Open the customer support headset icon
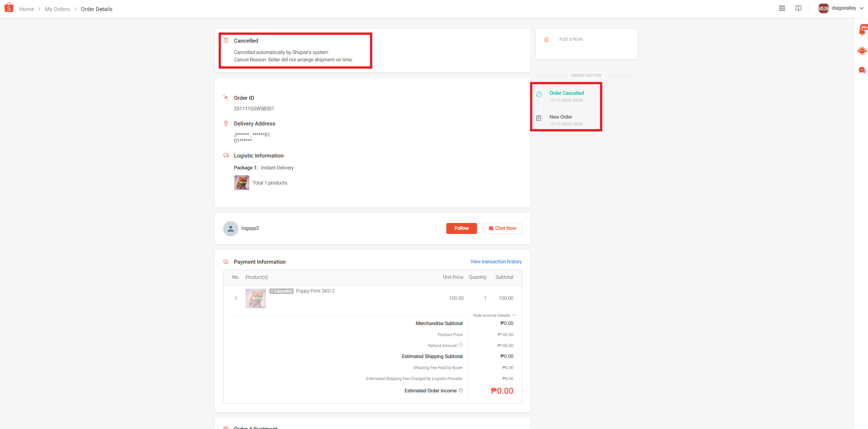Image resolution: width=868 pixels, height=429 pixels. click(862, 51)
